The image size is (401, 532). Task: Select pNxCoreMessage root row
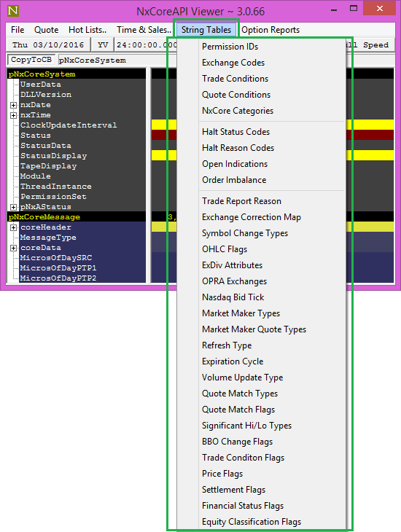[x=77, y=216]
